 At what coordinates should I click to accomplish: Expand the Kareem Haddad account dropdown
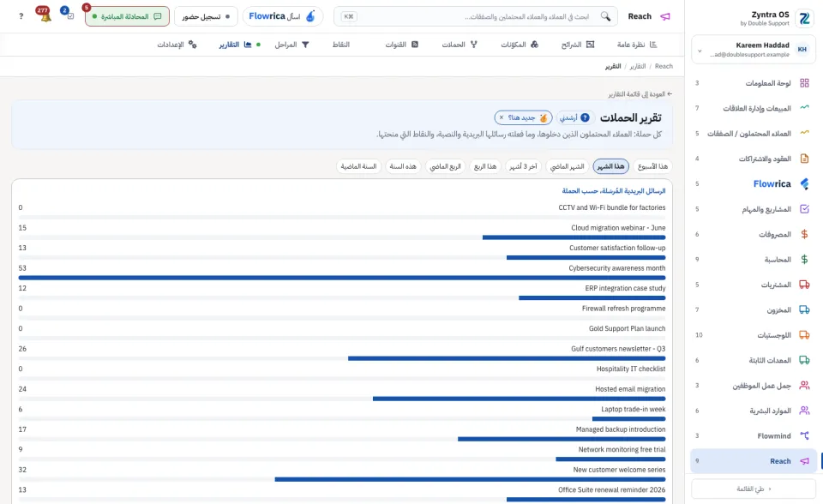point(700,51)
